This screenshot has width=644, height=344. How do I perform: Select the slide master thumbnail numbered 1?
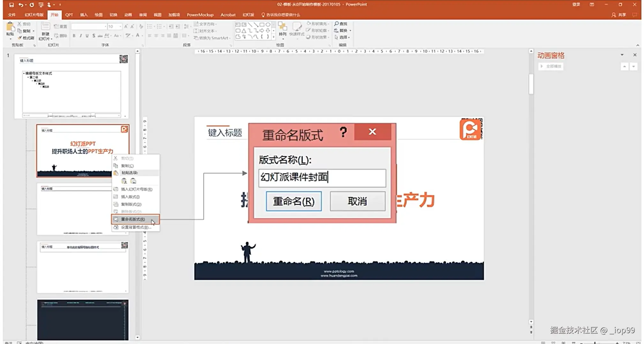click(x=72, y=86)
